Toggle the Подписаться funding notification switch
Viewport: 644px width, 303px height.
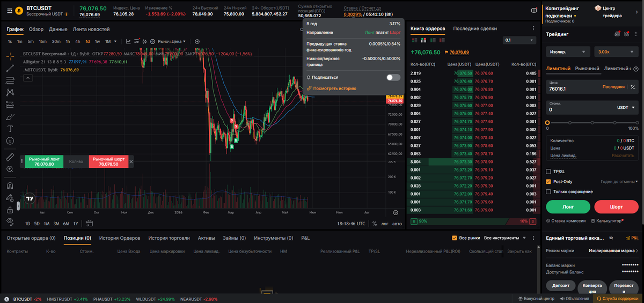click(x=393, y=77)
